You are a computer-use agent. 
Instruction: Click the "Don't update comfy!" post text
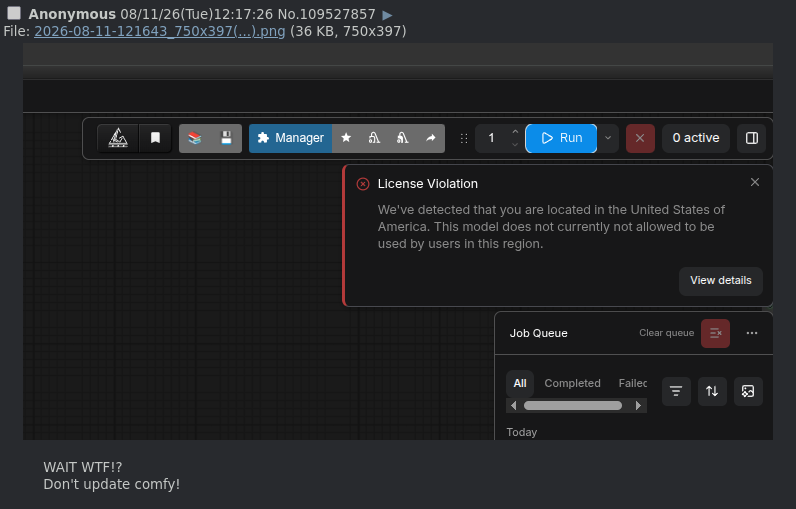112,484
